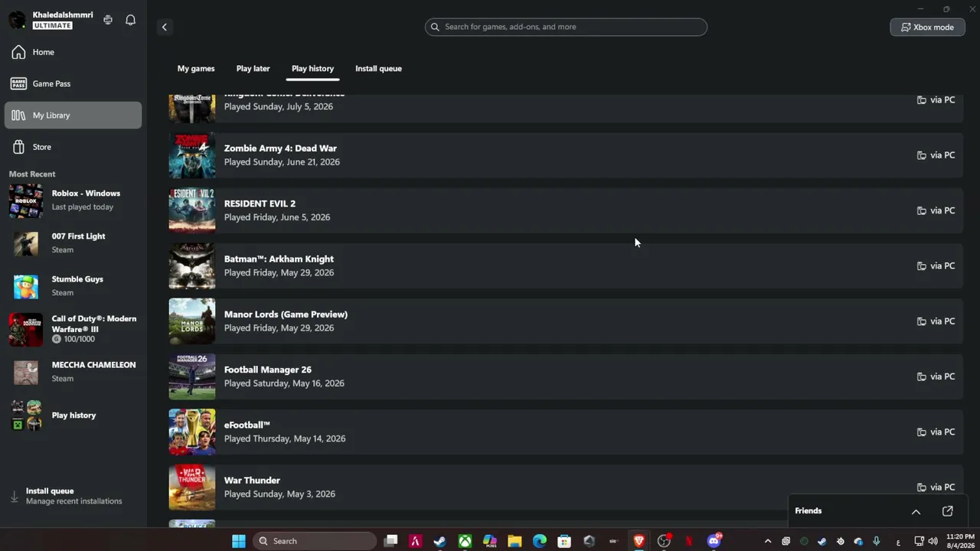The width and height of the screenshot is (980, 551).
Task: Select the Play history tab
Action: pyautogui.click(x=312, y=69)
